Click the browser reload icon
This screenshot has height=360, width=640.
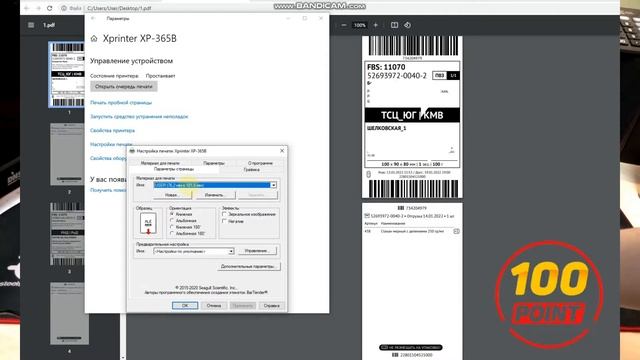tap(49, 8)
